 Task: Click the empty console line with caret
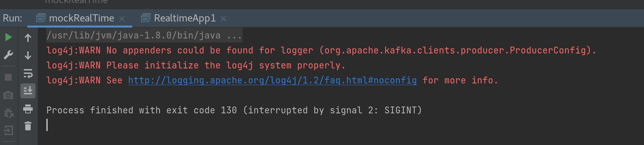point(341,125)
